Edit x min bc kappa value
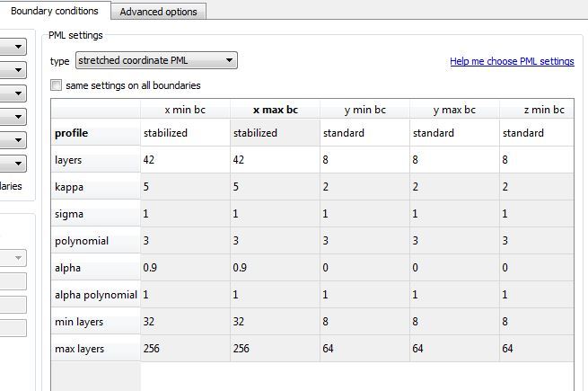This screenshot has height=391, width=588. [x=186, y=187]
